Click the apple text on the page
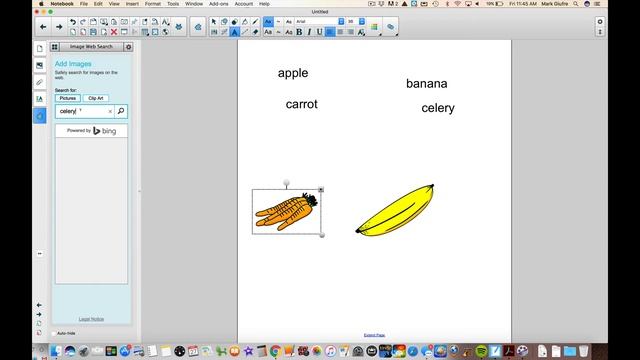 click(293, 73)
